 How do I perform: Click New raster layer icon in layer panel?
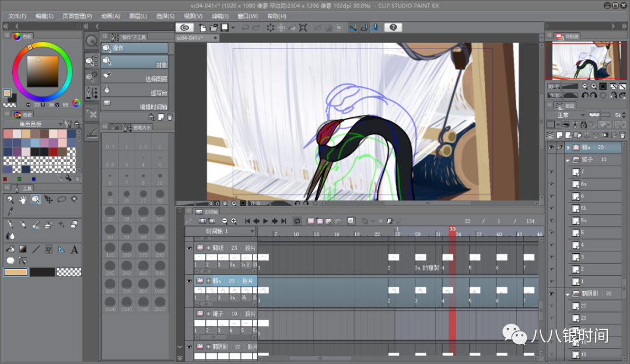559,135
